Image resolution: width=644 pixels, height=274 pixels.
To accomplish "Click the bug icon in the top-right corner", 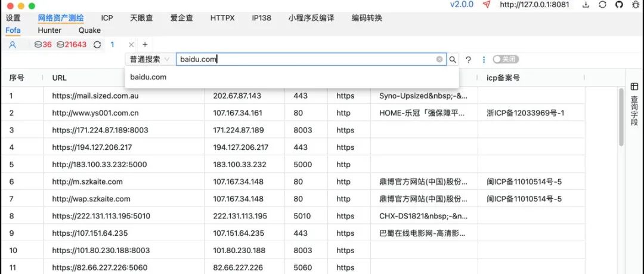I will (636, 5).
